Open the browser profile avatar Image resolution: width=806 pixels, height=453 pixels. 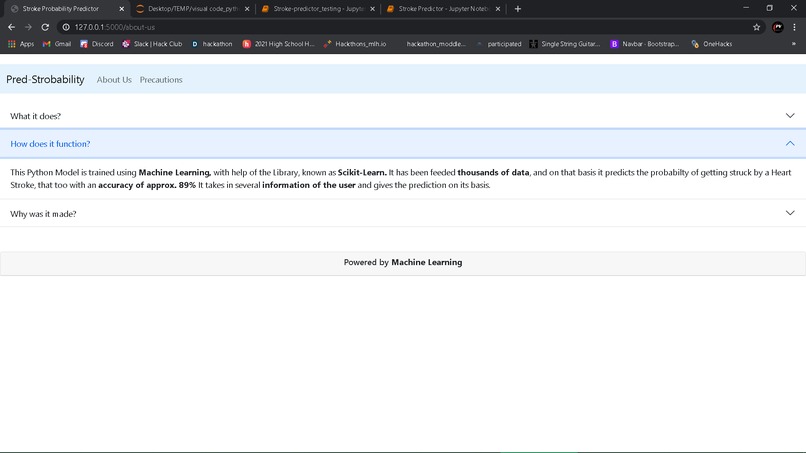pyautogui.click(x=778, y=27)
